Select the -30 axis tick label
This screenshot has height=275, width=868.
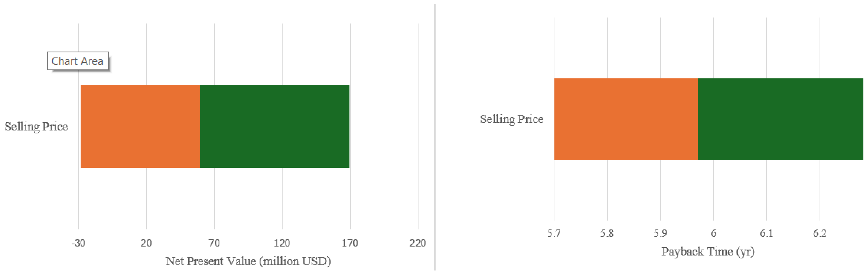pos(78,243)
